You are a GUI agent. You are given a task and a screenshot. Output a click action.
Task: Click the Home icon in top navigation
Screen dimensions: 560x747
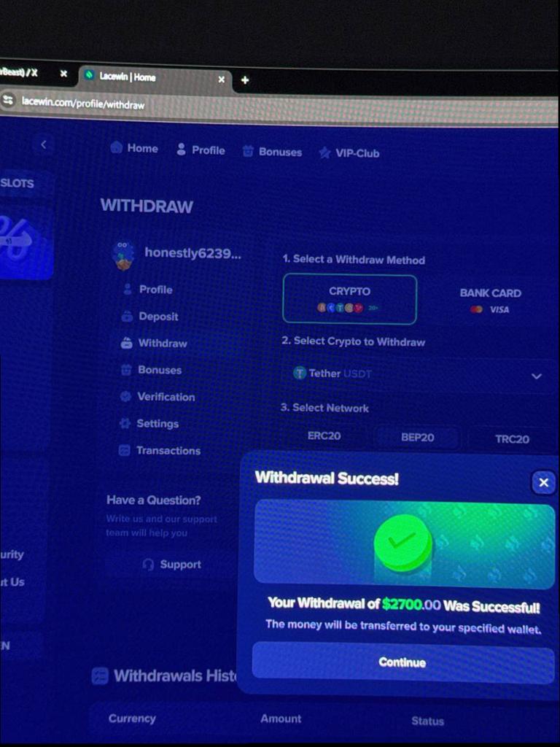point(117,147)
